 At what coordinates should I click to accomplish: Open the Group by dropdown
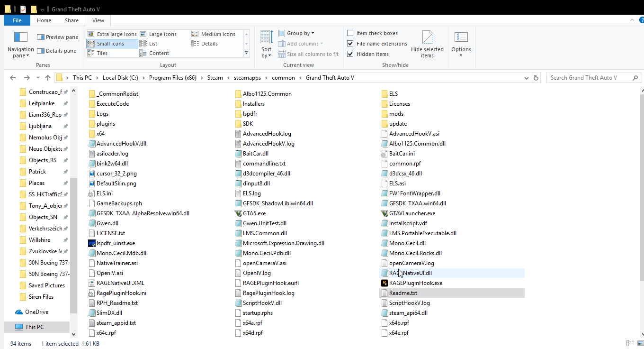(296, 33)
